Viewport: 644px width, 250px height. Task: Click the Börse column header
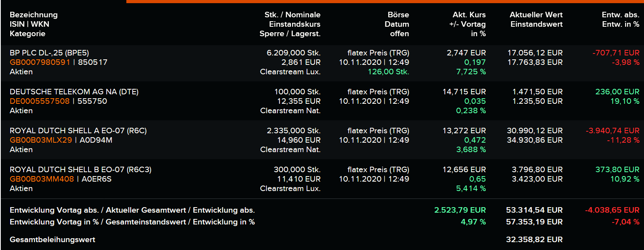coord(398,15)
